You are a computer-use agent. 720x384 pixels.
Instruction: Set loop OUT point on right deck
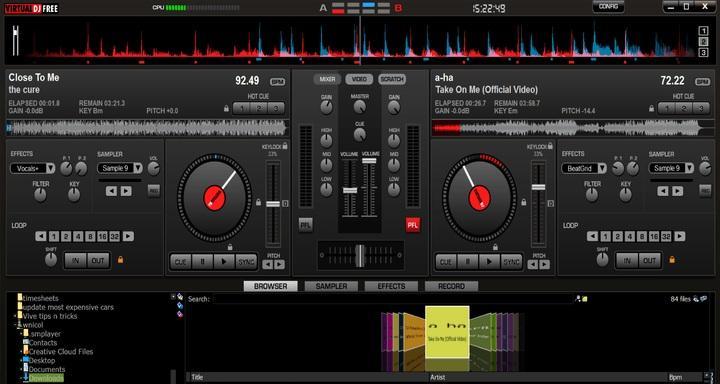[x=649, y=261]
